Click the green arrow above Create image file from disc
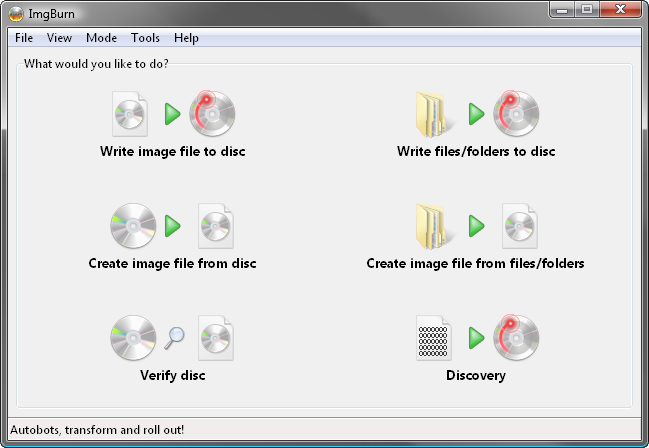649x448 pixels. coord(173,226)
